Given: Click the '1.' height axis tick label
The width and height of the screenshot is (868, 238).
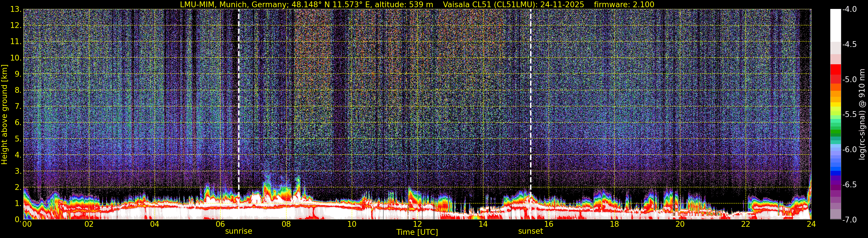Looking at the screenshot, I should coord(18,203).
